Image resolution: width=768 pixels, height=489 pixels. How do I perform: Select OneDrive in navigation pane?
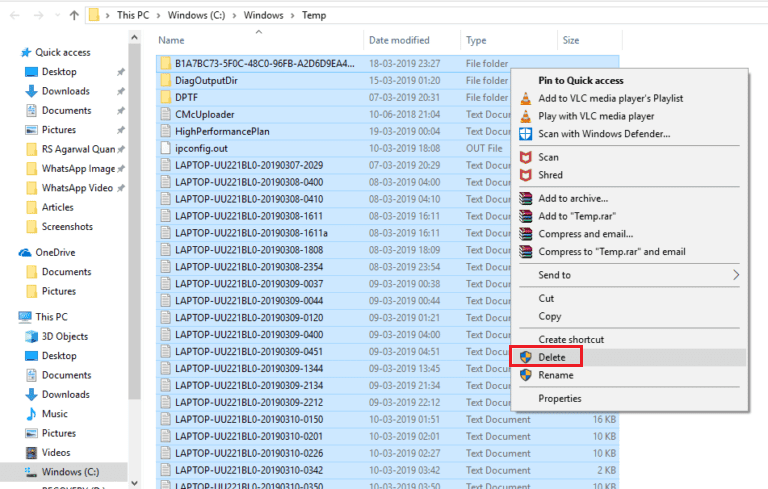[x=55, y=252]
